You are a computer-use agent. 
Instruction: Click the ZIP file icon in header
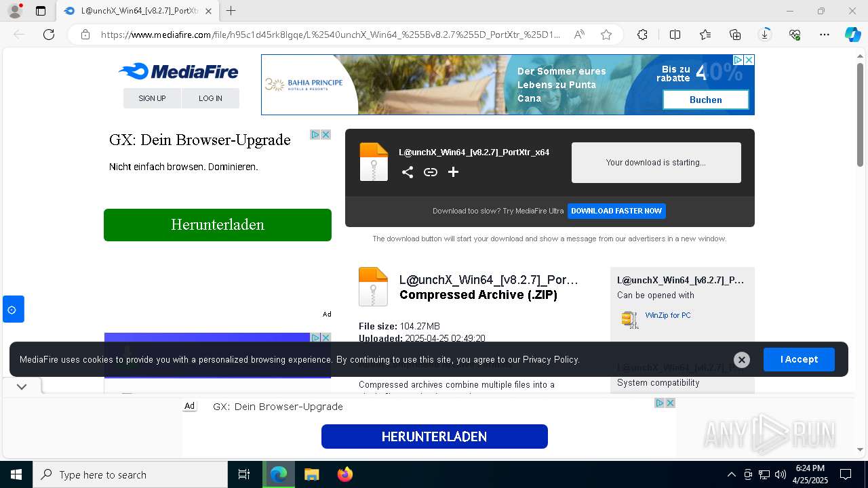pyautogui.click(x=374, y=162)
